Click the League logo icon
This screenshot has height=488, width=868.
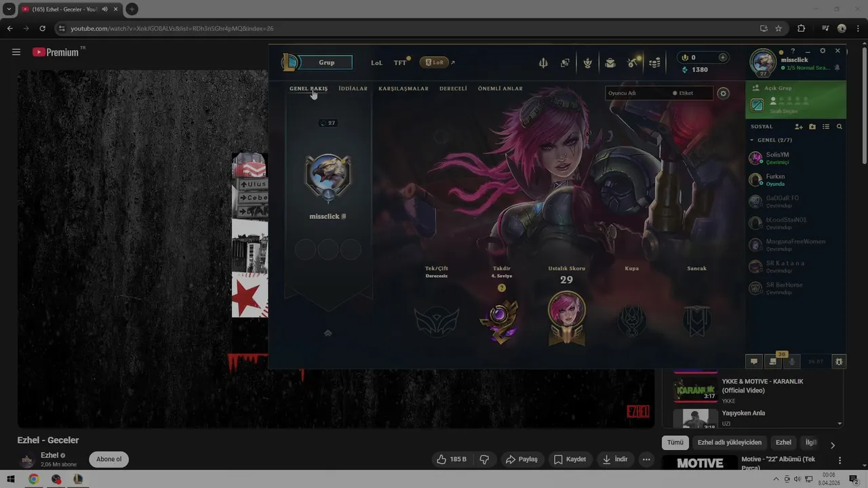click(x=290, y=62)
